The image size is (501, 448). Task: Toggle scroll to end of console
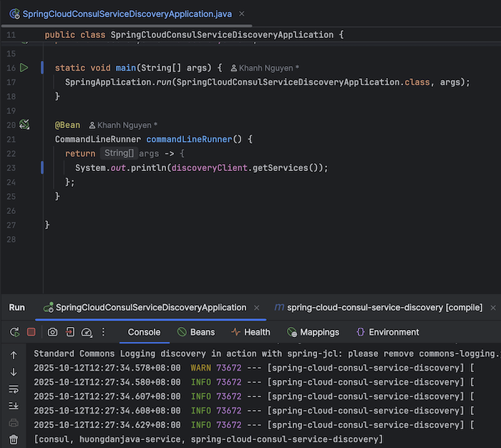[14, 406]
